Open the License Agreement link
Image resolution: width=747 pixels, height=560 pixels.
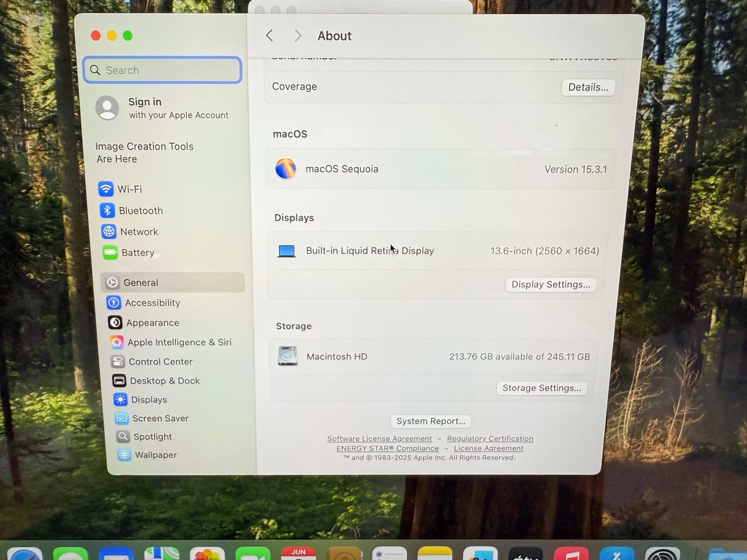pos(489,449)
